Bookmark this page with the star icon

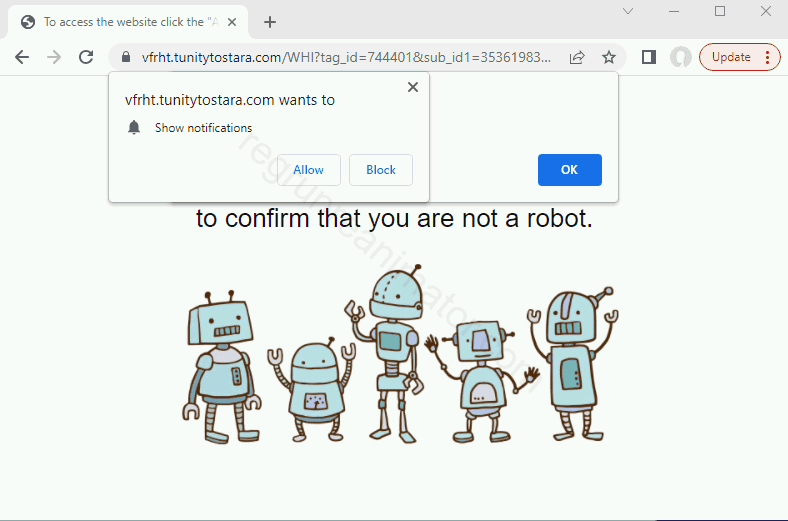[x=608, y=57]
